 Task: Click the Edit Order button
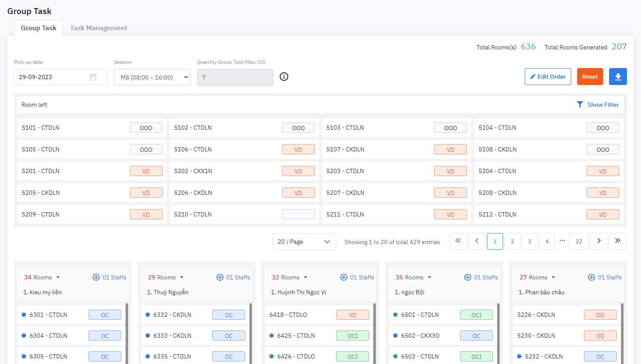coord(547,77)
